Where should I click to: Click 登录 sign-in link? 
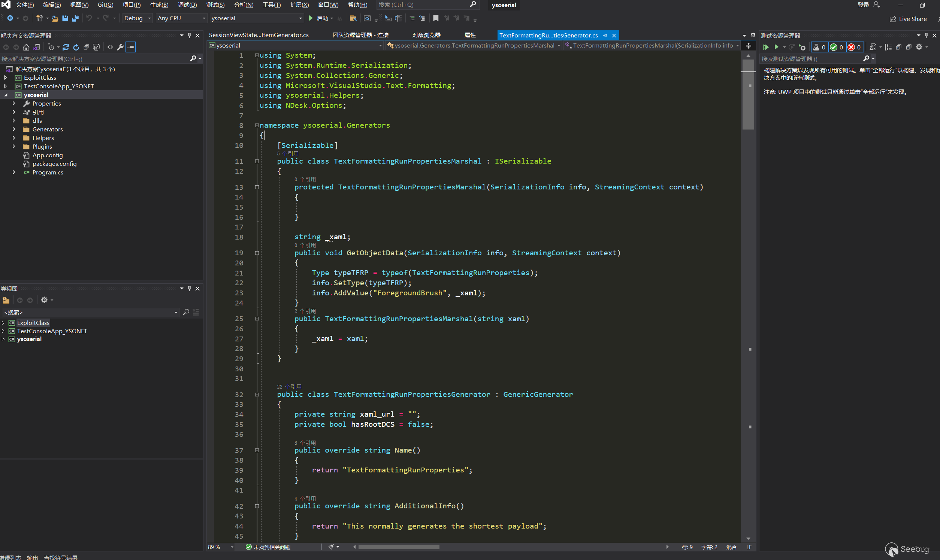(x=863, y=5)
